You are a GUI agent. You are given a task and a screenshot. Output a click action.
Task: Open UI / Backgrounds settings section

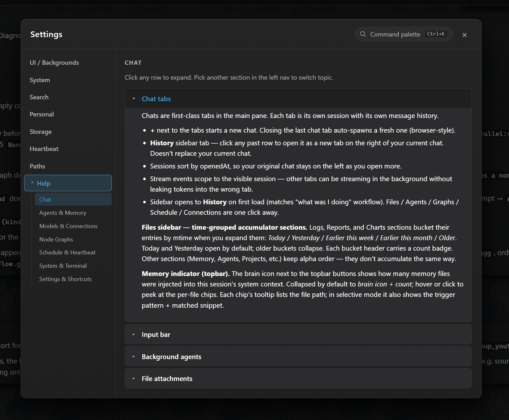click(x=54, y=62)
